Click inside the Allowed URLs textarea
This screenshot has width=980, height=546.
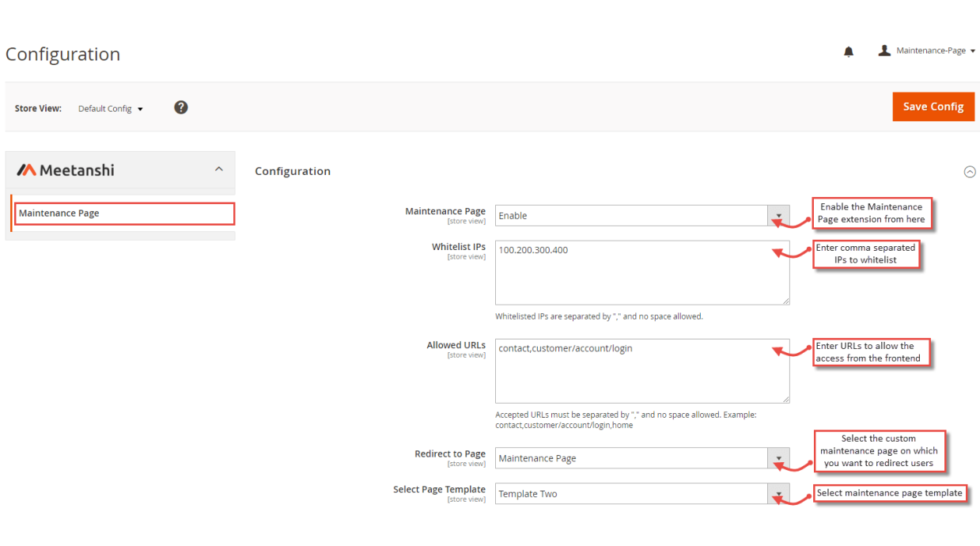642,371
